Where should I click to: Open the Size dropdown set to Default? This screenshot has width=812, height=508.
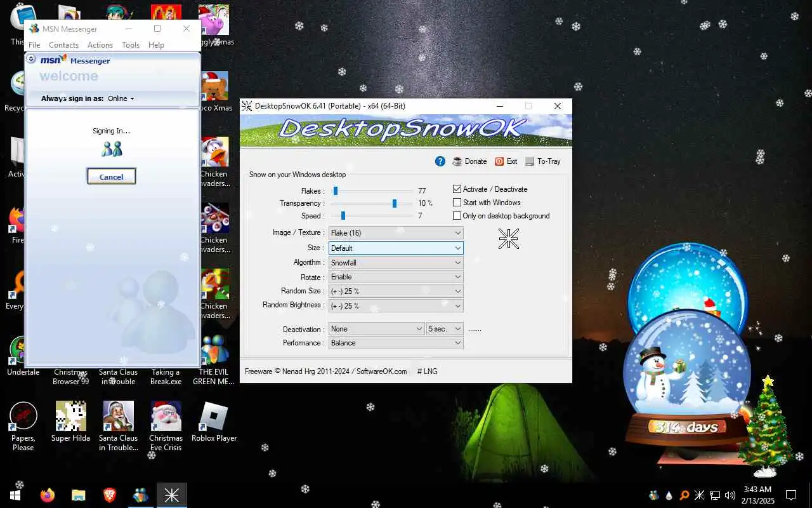396,248
